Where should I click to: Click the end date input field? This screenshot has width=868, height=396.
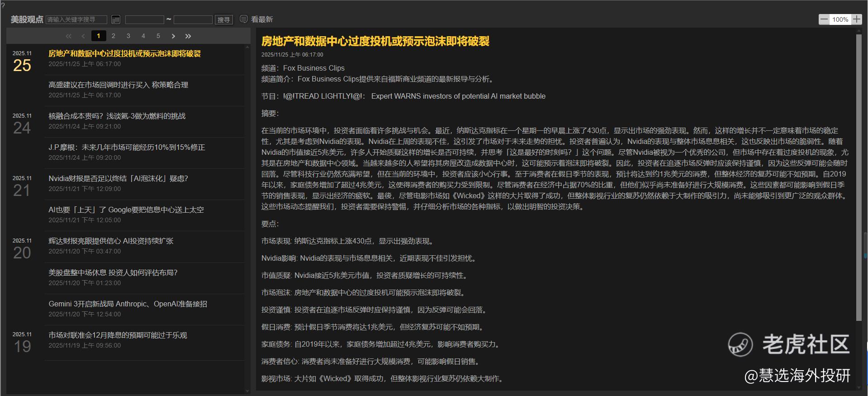193,19
